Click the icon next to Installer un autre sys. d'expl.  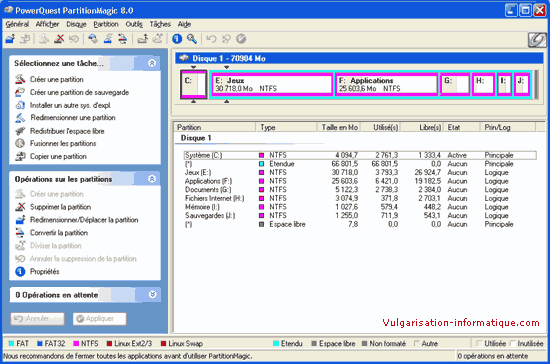20,105
